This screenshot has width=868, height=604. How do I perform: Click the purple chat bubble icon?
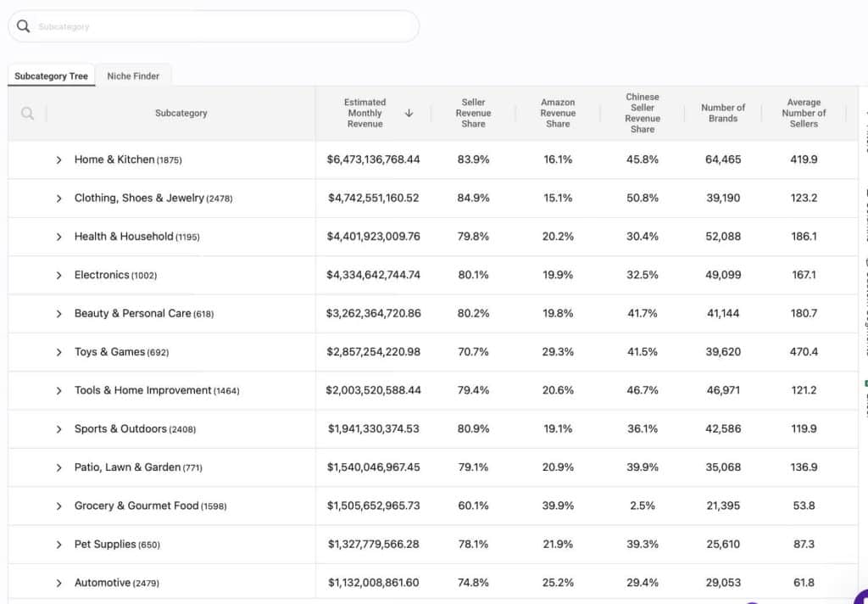[861, 597]
